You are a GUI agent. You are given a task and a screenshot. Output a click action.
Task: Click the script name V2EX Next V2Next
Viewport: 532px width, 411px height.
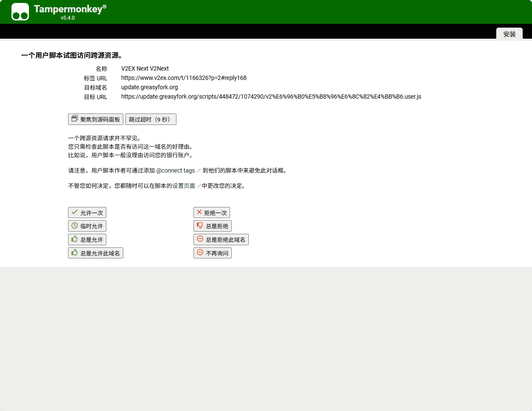coord(145,68)
